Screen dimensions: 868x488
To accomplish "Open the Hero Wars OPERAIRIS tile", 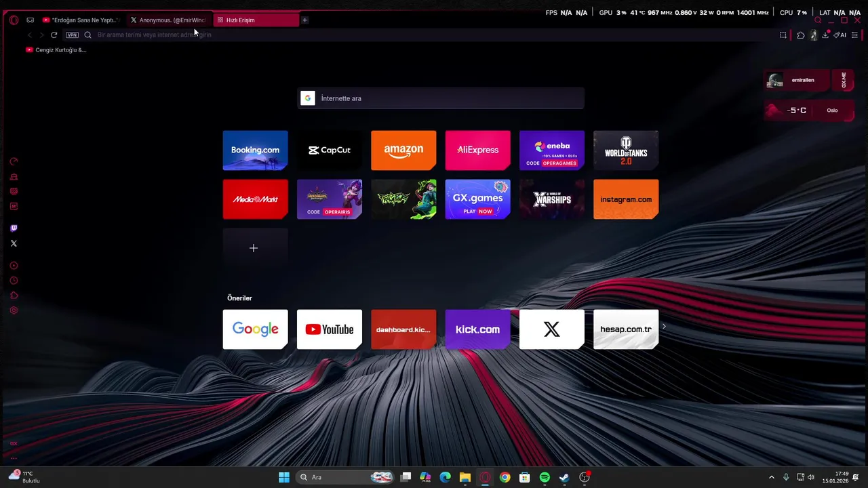I will (x=330, y=199).
